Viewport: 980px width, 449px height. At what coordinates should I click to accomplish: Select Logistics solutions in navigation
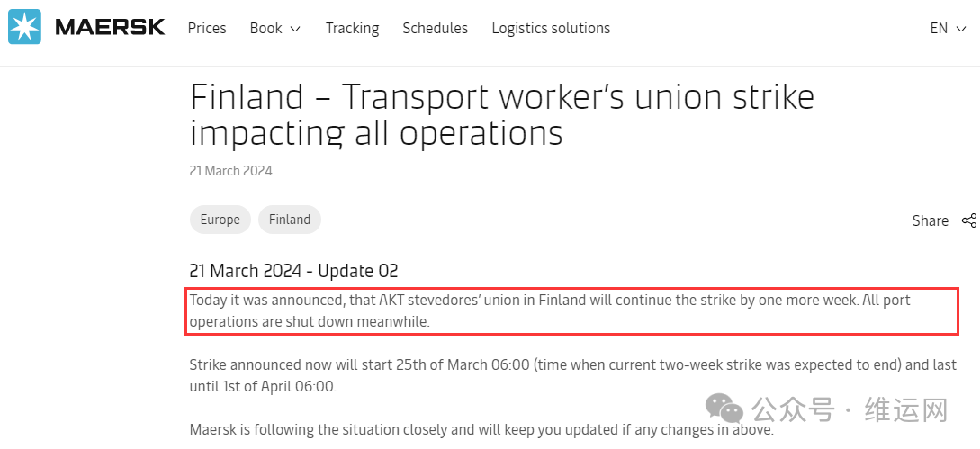[551, 29]
